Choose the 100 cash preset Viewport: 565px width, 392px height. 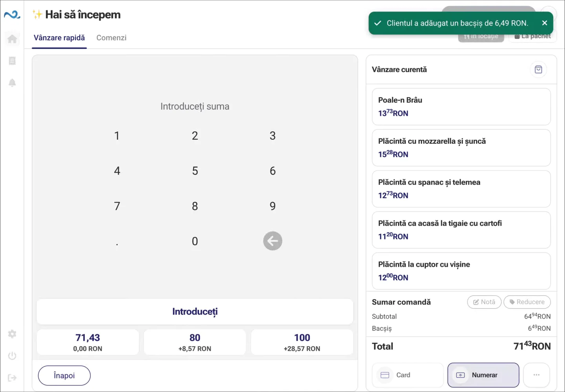302,342
